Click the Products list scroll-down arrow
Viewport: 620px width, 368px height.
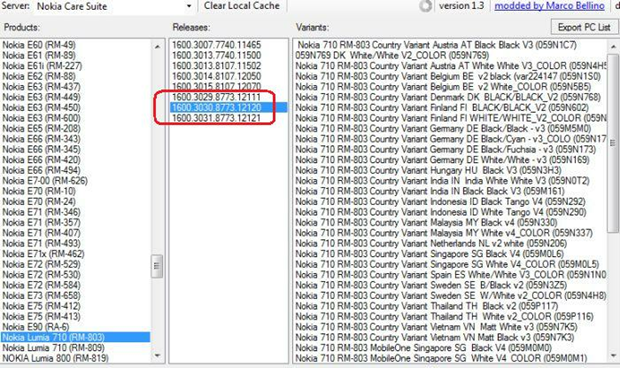pos(157,356)
